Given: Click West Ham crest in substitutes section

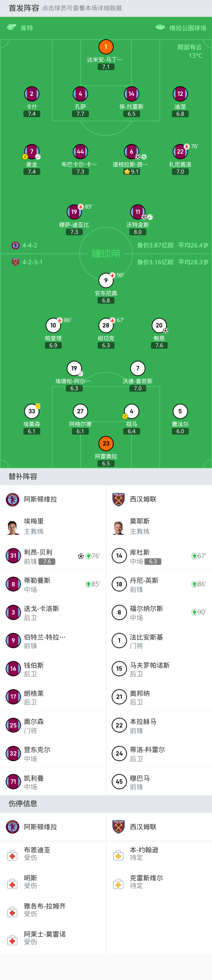Looking at the screenshot, I should coord(119,499).
